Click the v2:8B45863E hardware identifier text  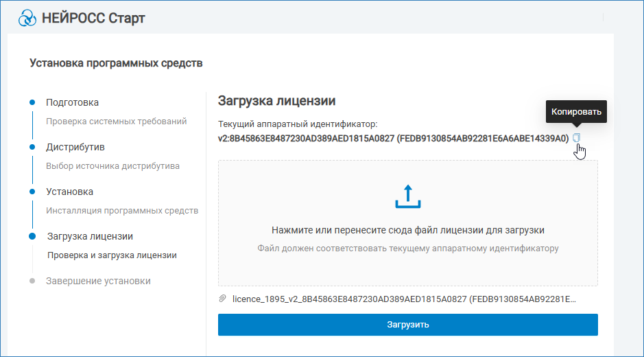pos(393,138)
